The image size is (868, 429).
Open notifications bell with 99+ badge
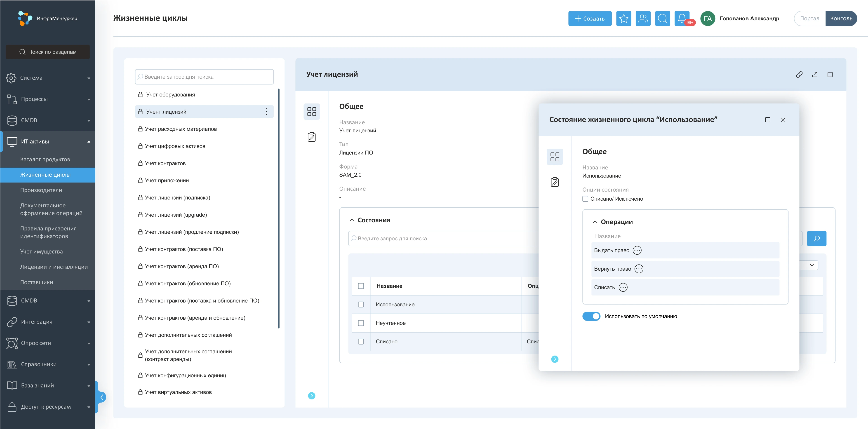(x=682, y=19)
